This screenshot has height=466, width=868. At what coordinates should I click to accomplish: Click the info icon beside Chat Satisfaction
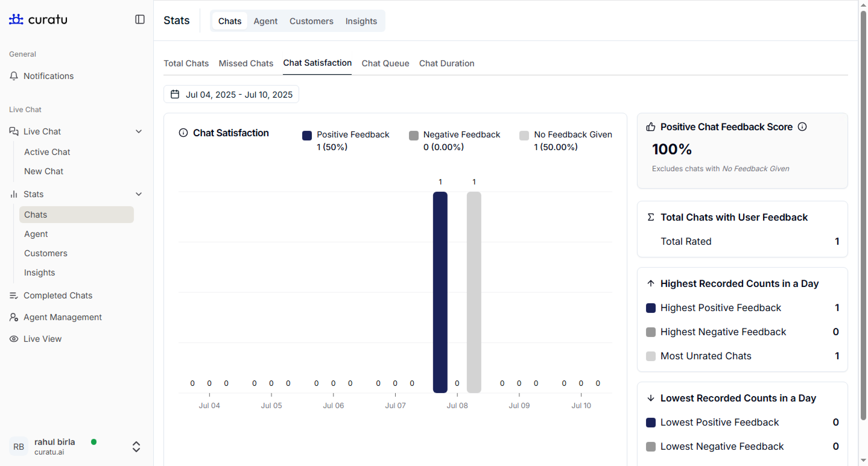coord(183,133)
